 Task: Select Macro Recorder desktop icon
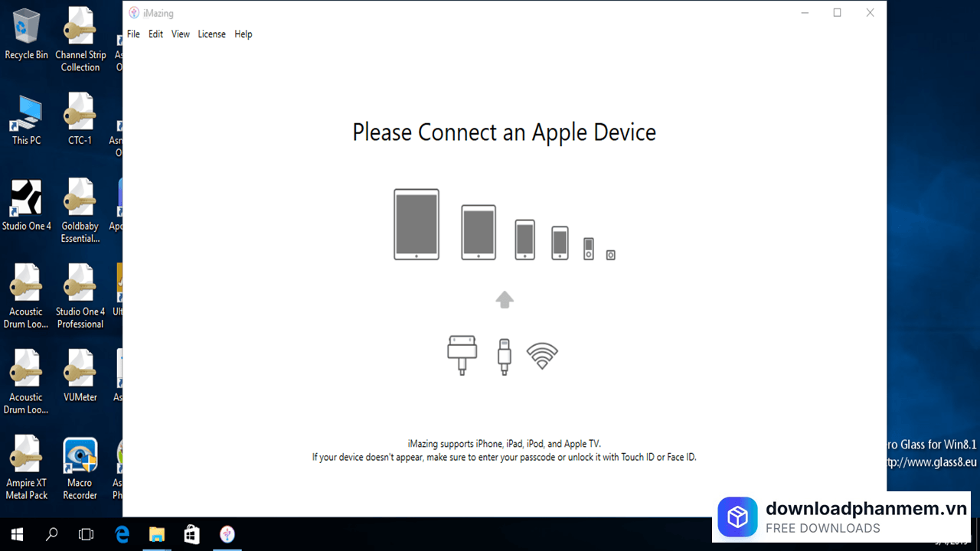(x=80, y=468)
